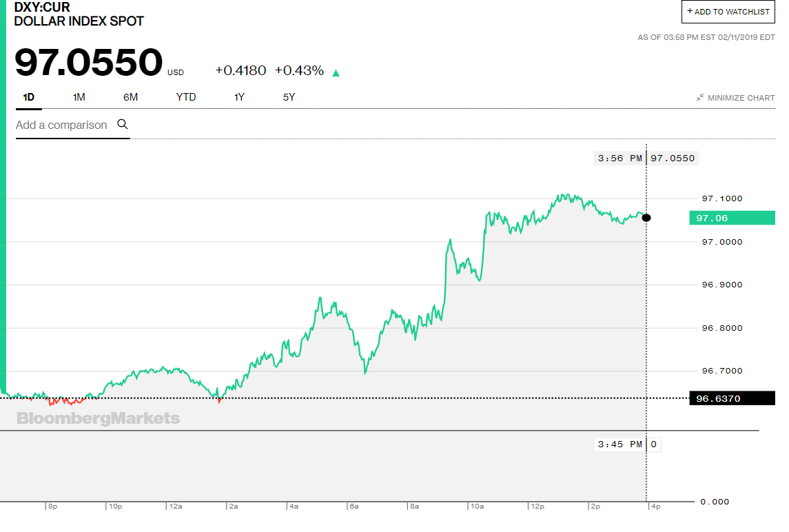The height and width of the screenshot is (532, 789).
Task: Click the 8a x-axis time label
Action: [x=415, y=507]
